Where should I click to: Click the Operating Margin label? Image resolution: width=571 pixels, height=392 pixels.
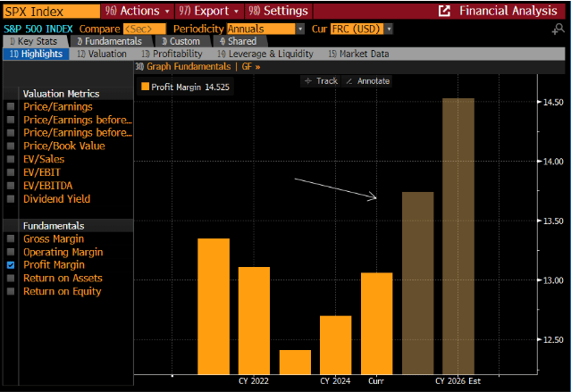63,252
